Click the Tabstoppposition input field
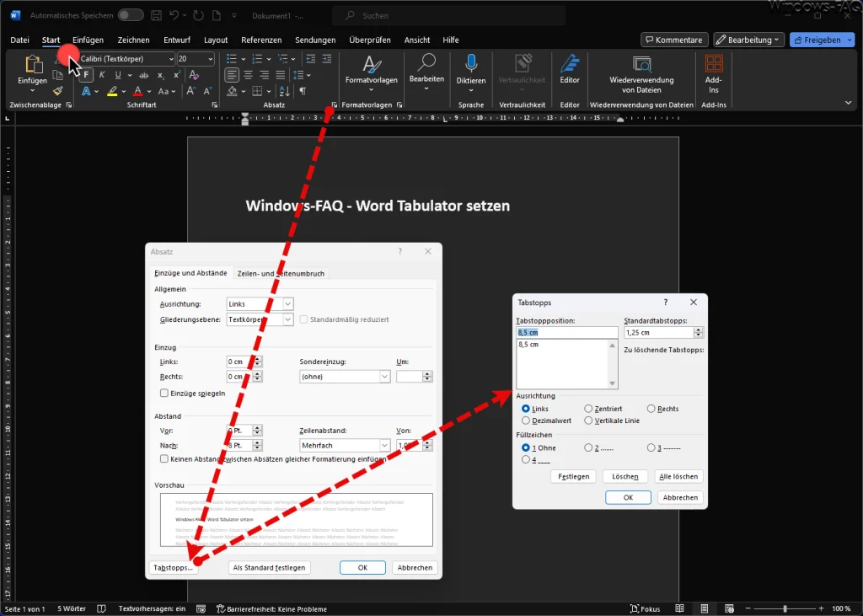Screen dimensions: 863x616 click(567, 333)
